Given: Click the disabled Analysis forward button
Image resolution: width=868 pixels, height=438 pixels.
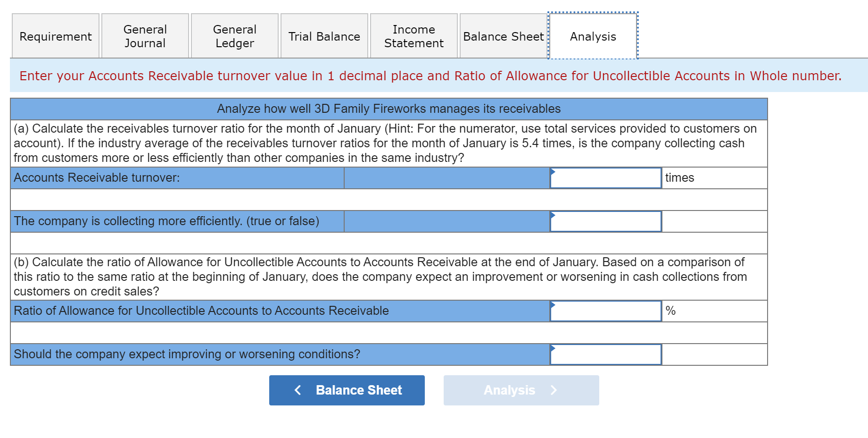Looking at the screenshot, I should (x=521, y=390).
